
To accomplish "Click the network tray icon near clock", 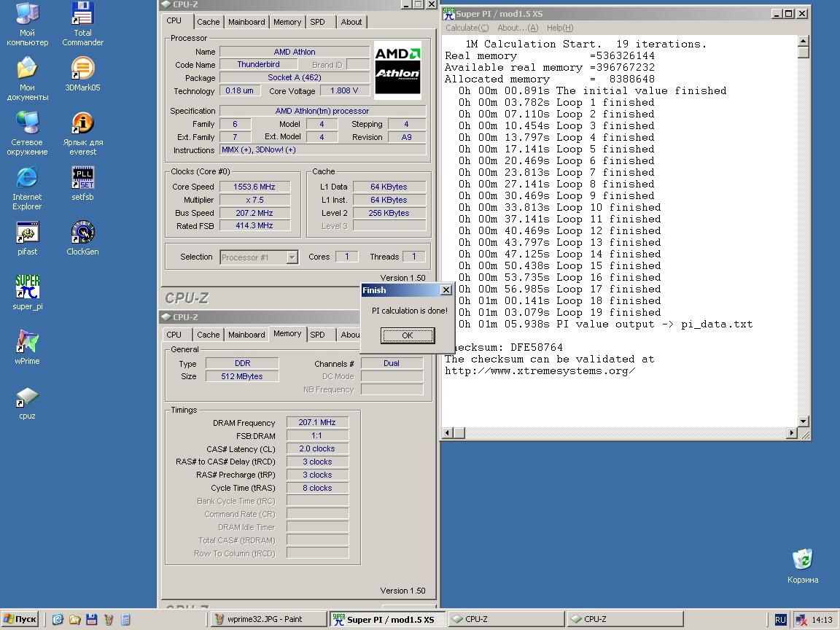I will pyautogui.click(x=801, y=620).
